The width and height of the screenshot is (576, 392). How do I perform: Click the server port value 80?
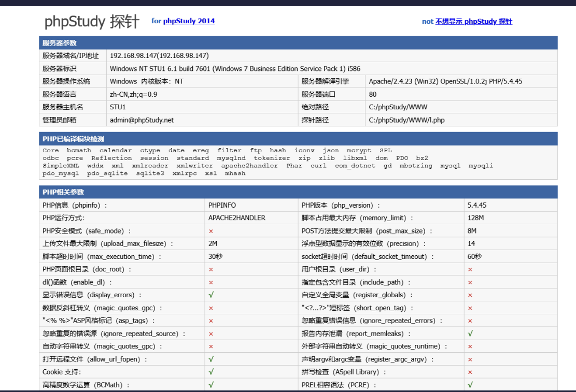click(x=372, y=94)
